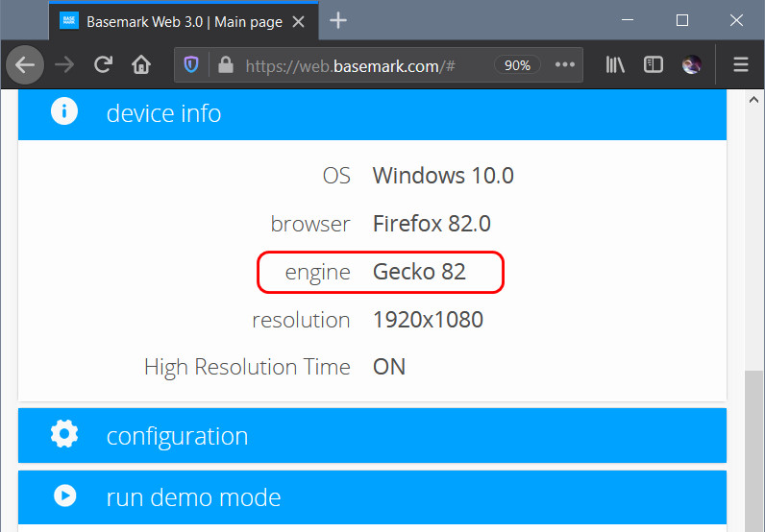The image size is (765, 532).
Task: Open the run demo mode section
Action: click(x=372, y=497)
